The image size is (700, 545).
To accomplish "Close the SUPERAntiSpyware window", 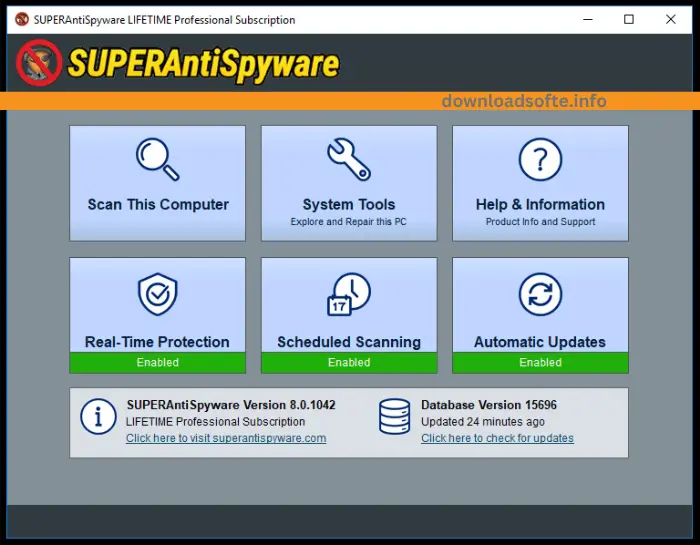I will coord(671,20).
